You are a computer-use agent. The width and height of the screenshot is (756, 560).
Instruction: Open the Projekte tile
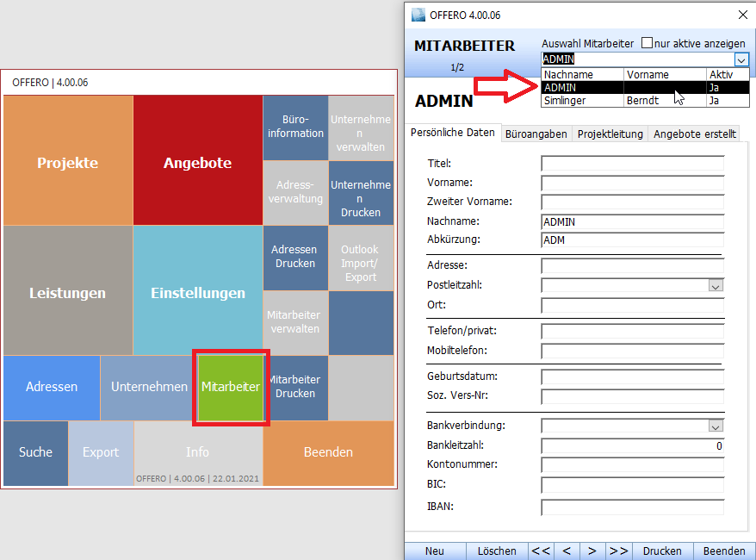coord(68,162)
